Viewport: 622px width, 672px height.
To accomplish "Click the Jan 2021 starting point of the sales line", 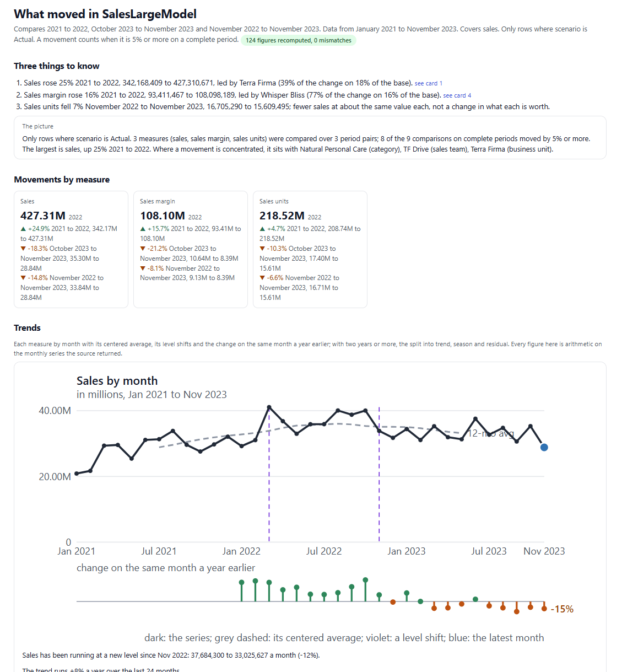I will point(77,474).
